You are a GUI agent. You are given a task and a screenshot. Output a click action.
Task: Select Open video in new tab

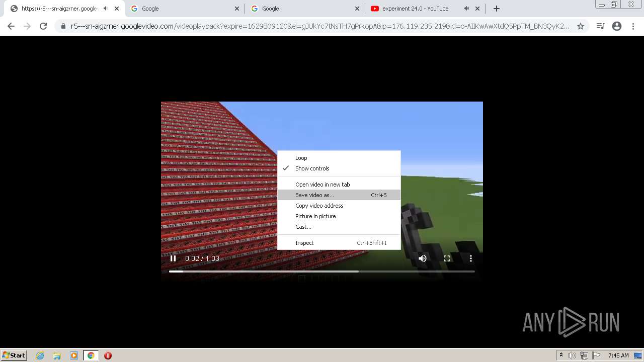pos(339,185)
